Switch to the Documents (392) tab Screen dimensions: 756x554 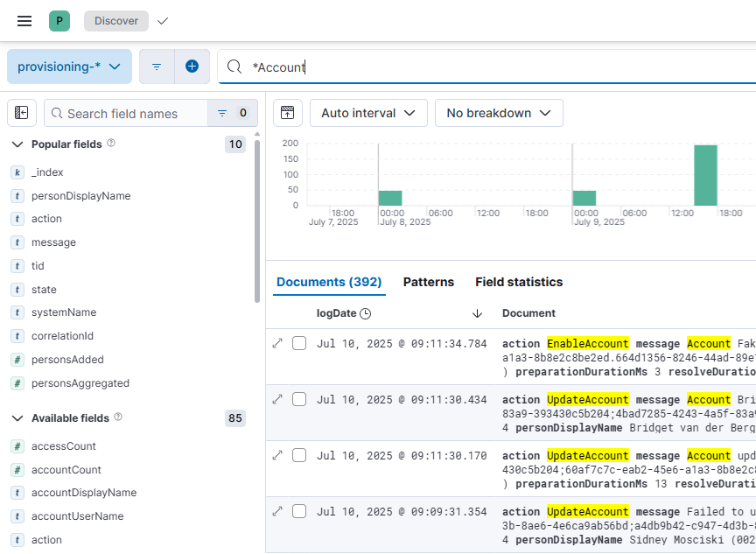click(329, 282)
